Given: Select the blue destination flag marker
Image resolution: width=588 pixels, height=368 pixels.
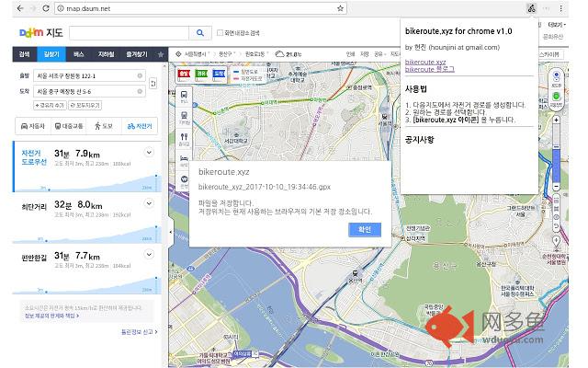Looking at the screenshot, I should (x=219, y=74).
